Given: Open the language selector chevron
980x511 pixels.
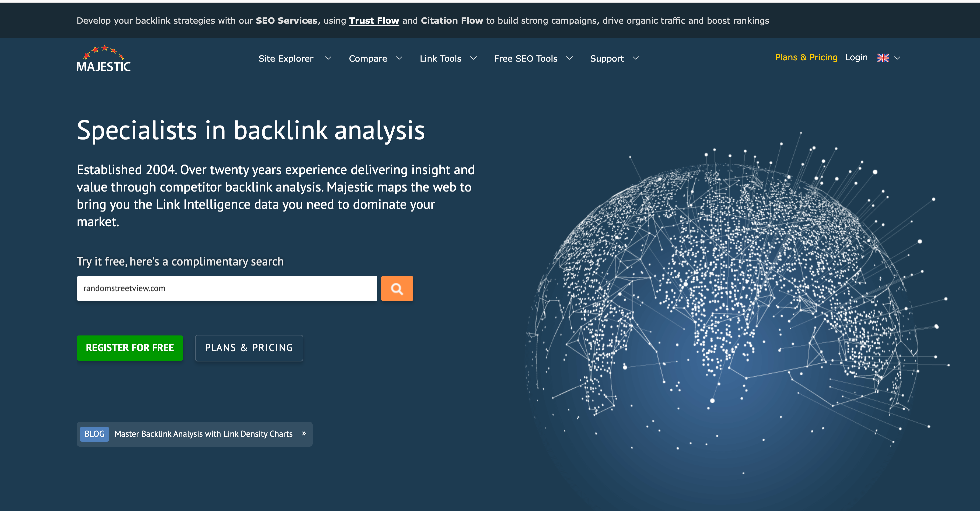Looking at the screenshot, I should [897, 58].
